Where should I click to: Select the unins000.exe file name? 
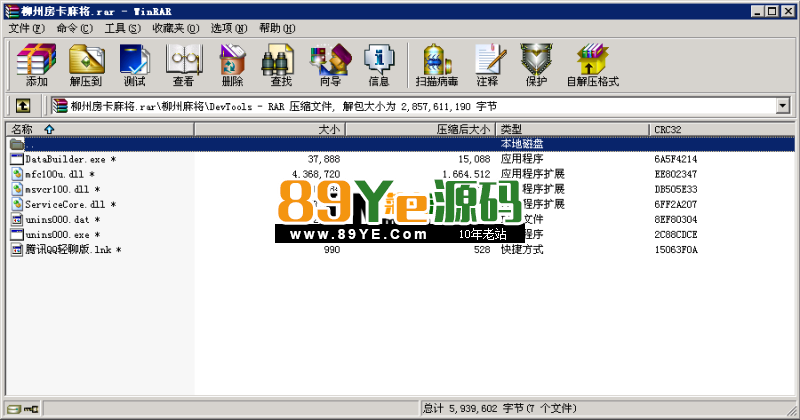pos(63,234)
